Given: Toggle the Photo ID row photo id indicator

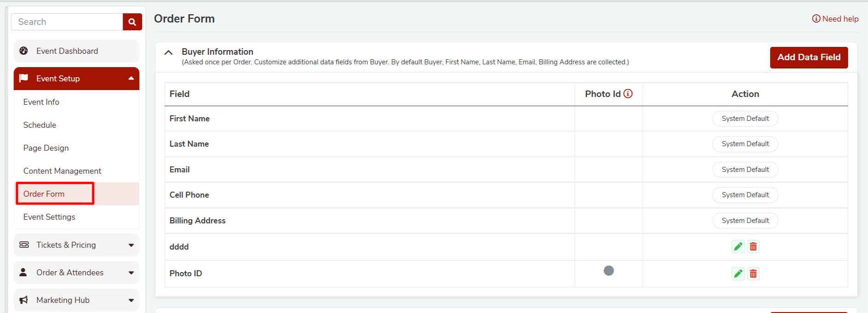Looking at the screenshot, I should pos(609,271).
